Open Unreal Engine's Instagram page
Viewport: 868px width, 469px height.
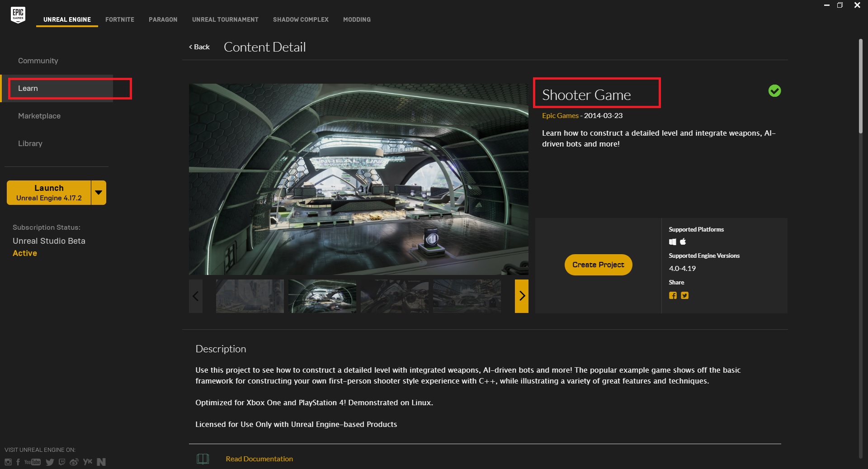coord(8,462)
